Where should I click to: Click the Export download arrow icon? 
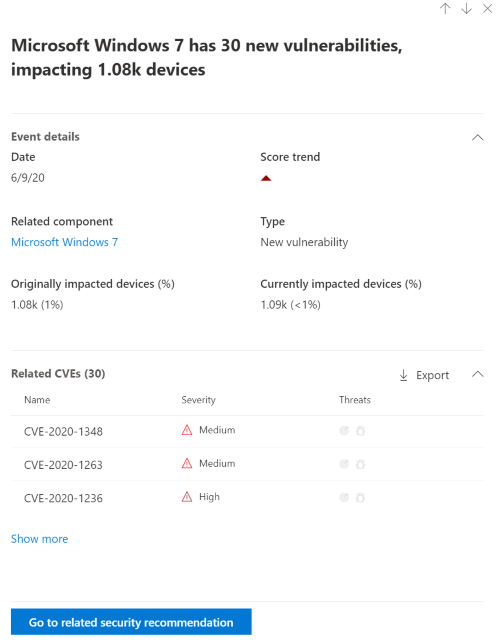point(404,375)
